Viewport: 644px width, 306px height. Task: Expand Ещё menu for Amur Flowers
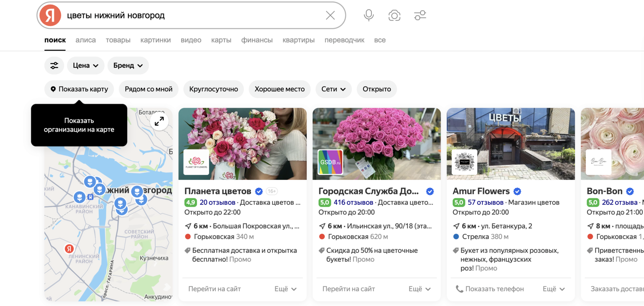554,289
